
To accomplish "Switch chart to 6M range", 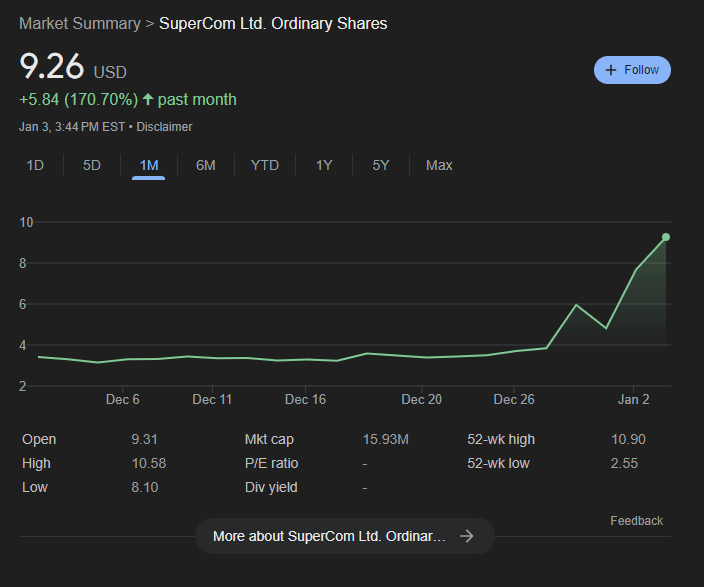I will point(206,165).
